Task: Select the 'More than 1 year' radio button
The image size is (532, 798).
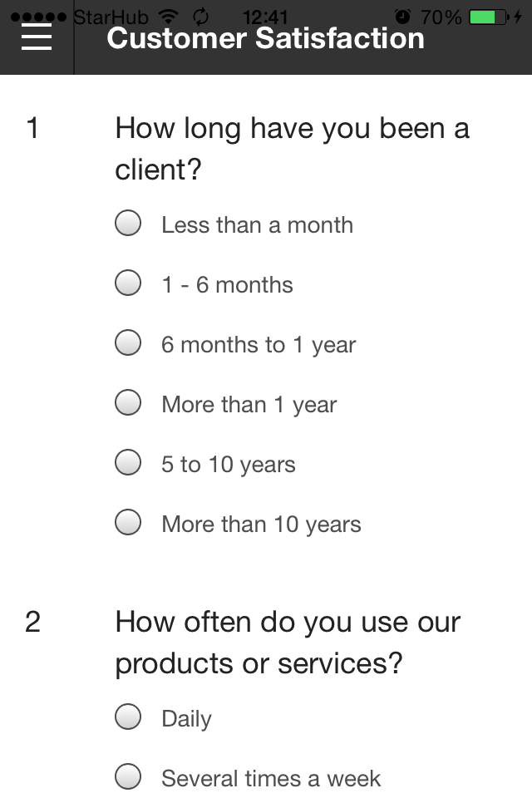Action: 128,402
